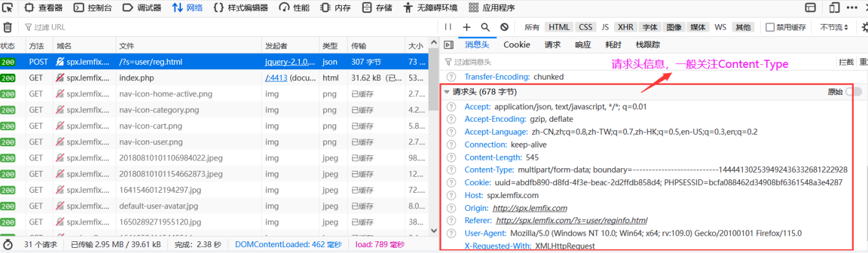This screenshot has height=253, width=868.
Task: Open the Referer reginfo.html link
Action: click(571, 221)
